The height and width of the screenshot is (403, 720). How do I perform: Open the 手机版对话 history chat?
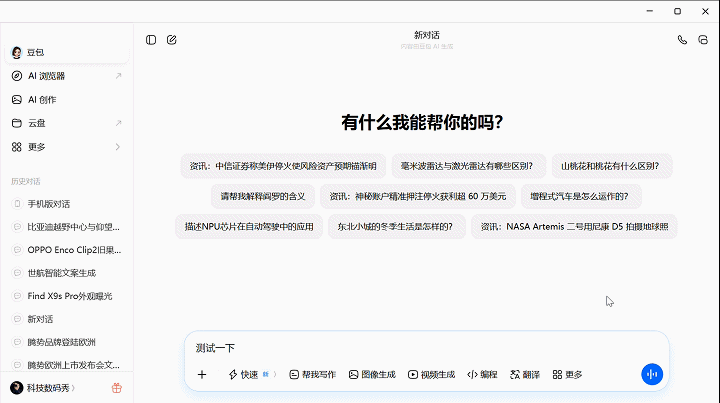click(x=66, y=203)
